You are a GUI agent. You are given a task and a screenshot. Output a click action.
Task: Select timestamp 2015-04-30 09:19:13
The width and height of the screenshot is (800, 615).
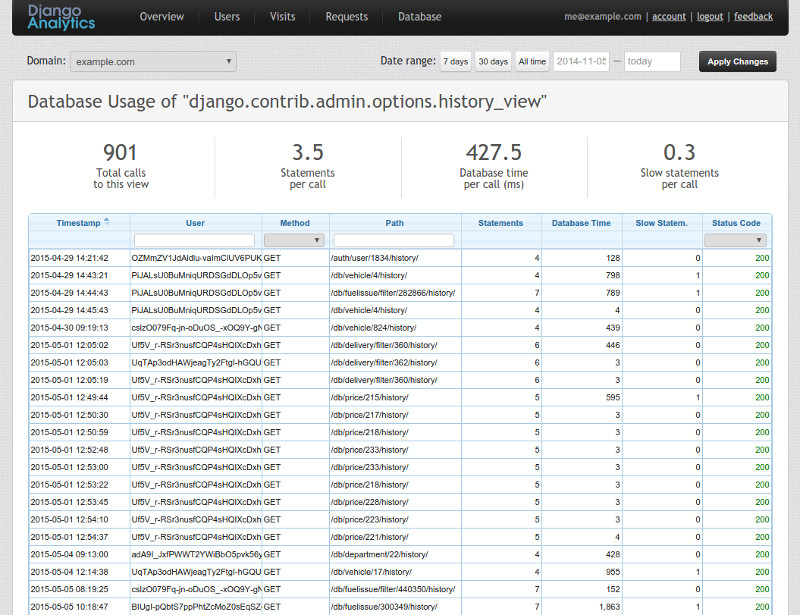click(x=69, y=328)
